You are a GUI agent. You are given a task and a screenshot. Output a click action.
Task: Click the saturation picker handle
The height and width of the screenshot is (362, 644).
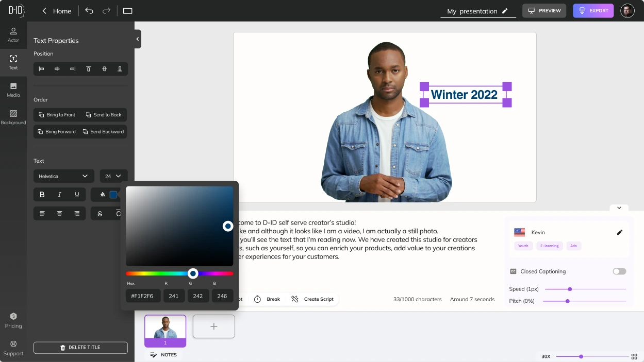[x=228, y=226]
